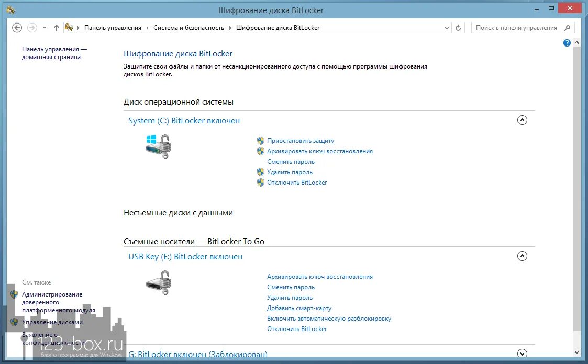Click the scrollbar up arrow

click(577, 43)
